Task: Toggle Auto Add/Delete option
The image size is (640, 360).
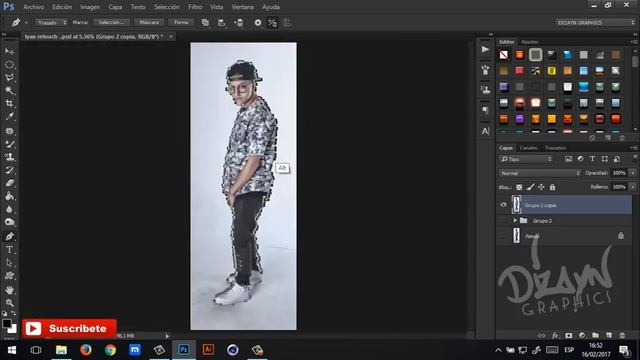Action: (x=272, y=23)
